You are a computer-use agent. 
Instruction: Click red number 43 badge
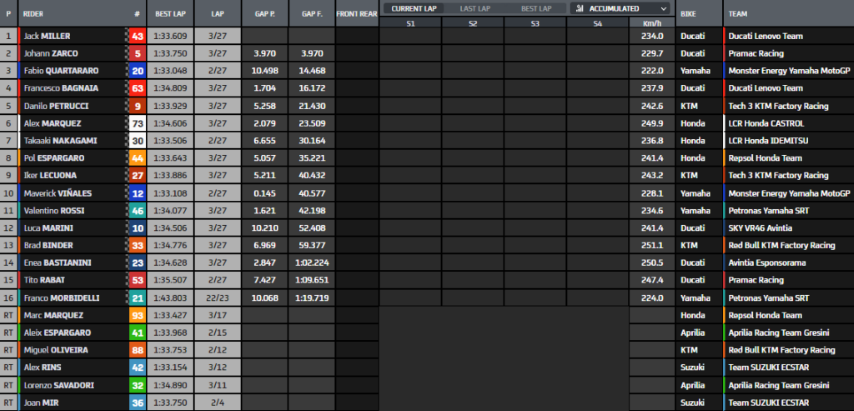point(137,36)
